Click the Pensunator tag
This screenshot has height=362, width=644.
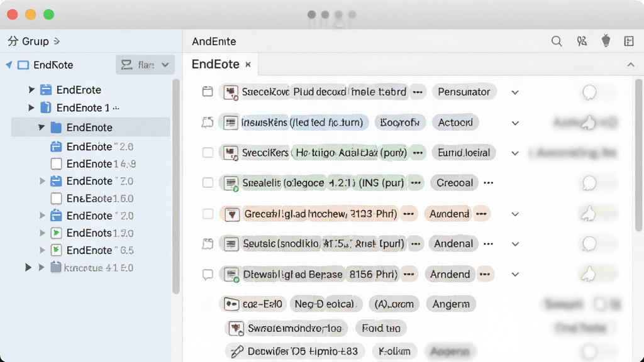pyautogui.click(x=464, y=92)
